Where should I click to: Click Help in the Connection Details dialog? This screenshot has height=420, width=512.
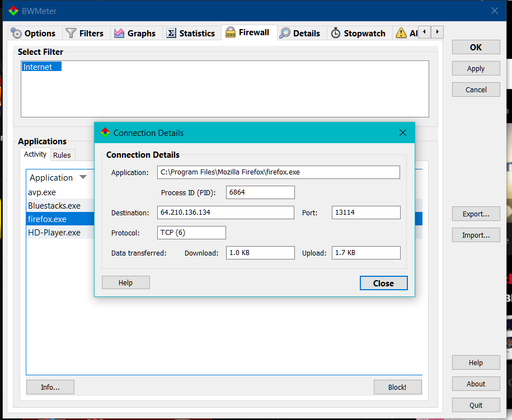coord(126,282)
